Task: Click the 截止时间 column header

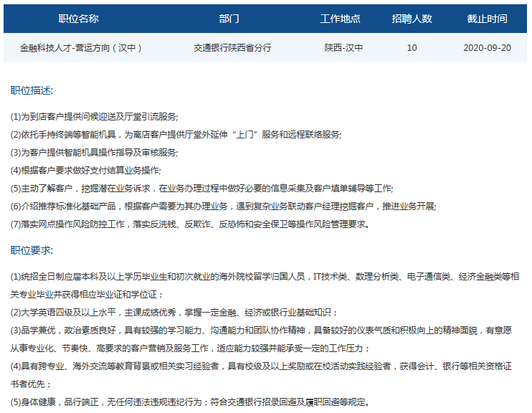Action: point(488,19)
